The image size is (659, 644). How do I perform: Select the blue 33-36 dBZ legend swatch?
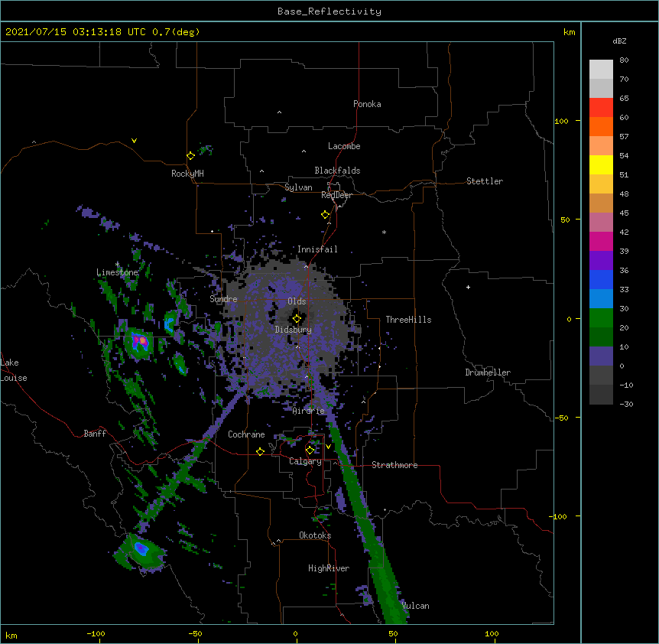tap(601, 279)
